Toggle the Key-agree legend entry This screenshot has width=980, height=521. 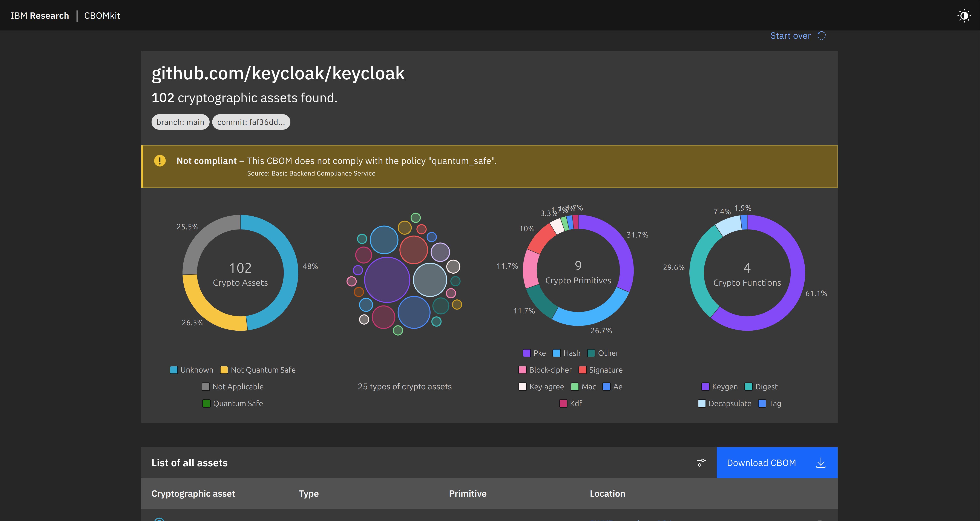coord(541,387)
